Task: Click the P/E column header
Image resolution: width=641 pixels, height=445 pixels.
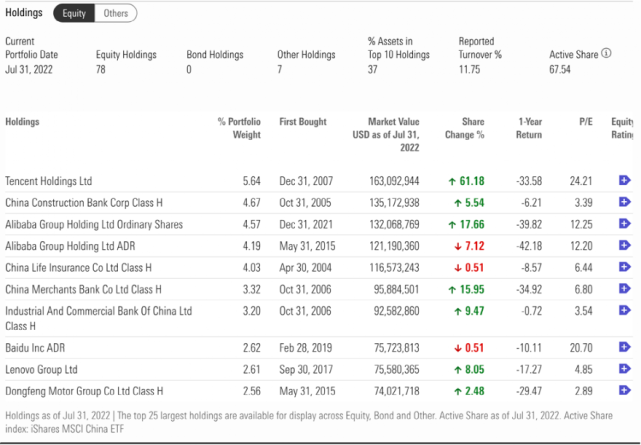Action: point(586,122)
